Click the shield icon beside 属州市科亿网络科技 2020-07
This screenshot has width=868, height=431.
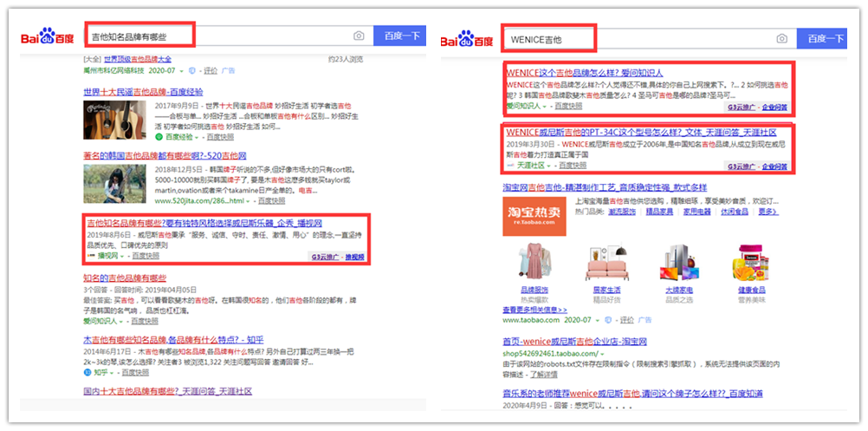pos(192,71)
